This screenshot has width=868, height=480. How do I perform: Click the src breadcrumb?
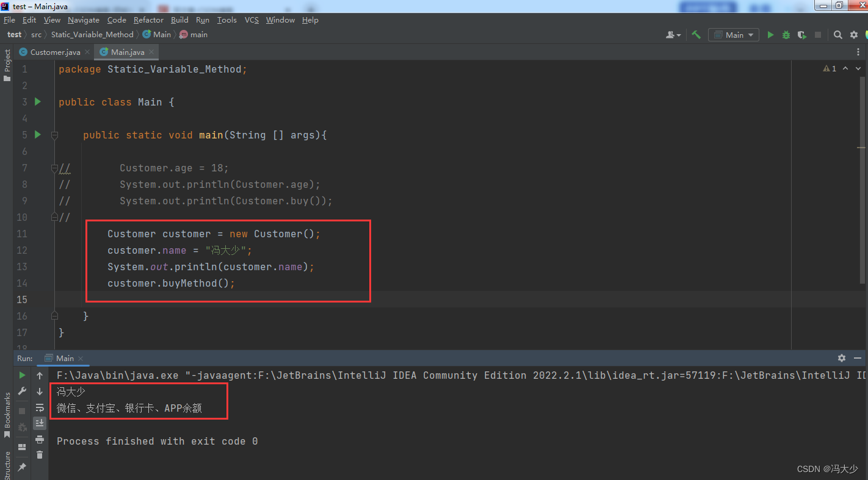coord(36,35)
